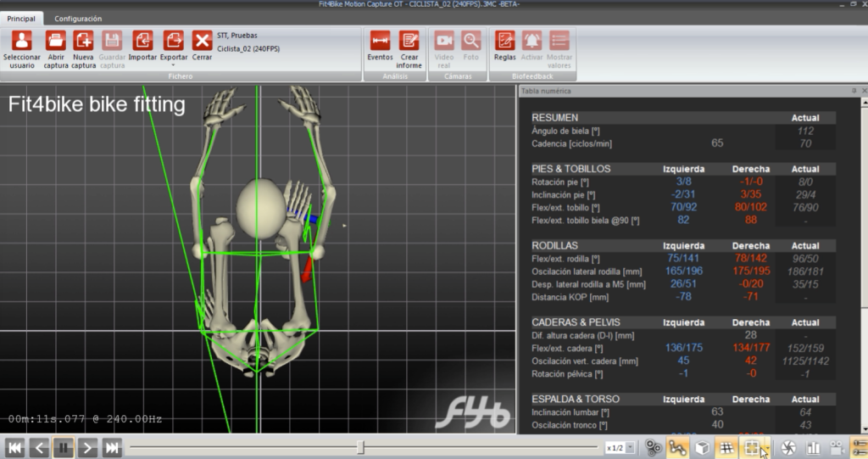Toggle the numeric table list icon

[860, 447]
